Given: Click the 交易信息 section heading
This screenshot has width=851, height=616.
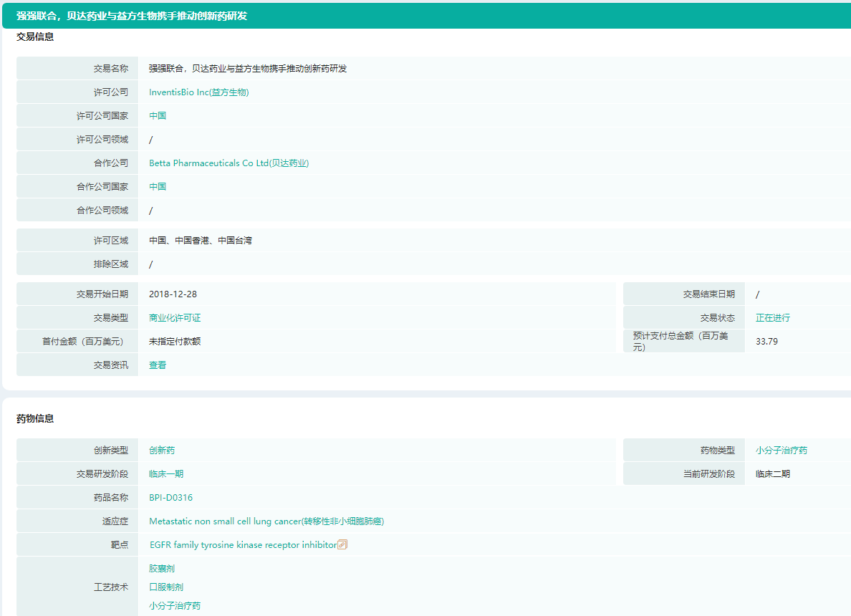Looking at the screenshot, I should (34, 37).
